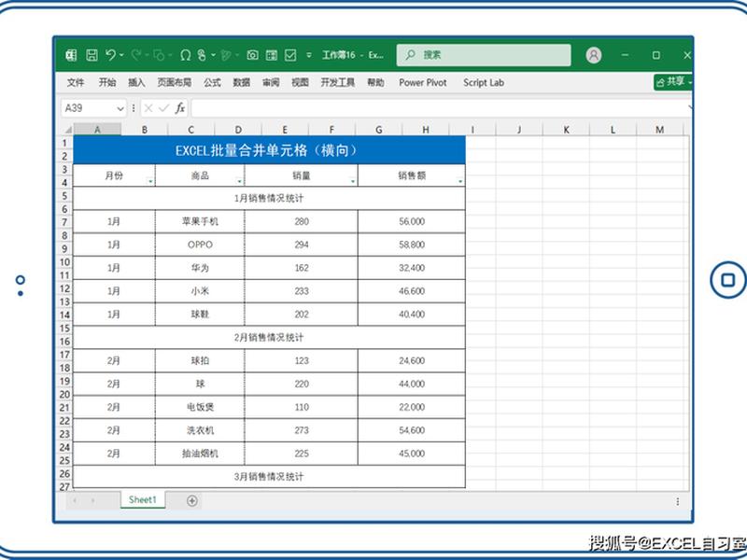Select column A header

[97, 130]
